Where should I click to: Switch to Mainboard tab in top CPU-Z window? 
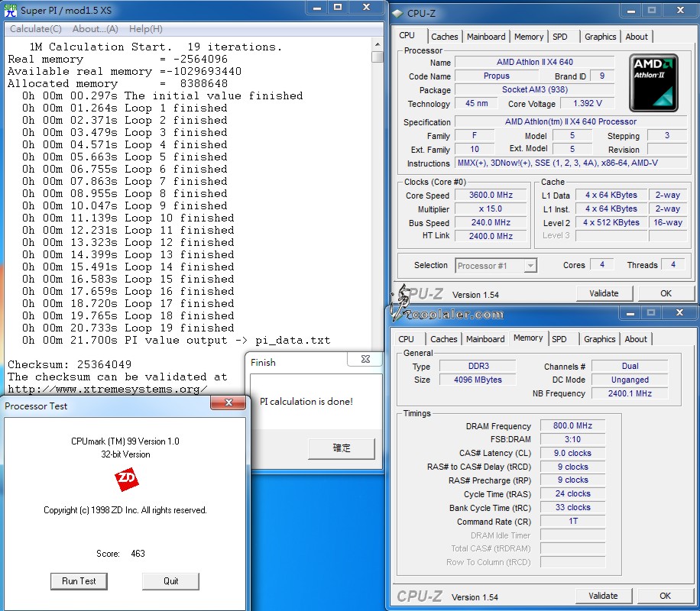pos(486,37)
